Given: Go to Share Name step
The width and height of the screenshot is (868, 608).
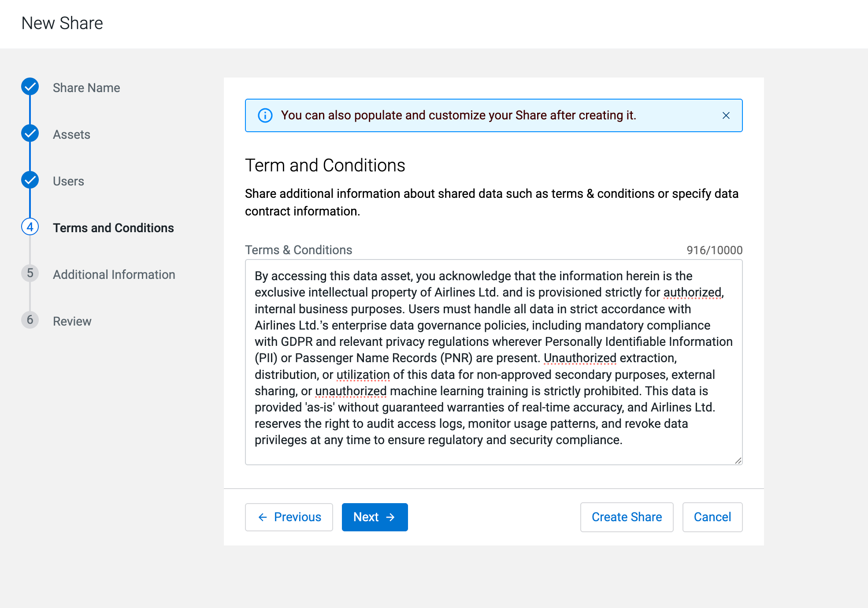Looking at the screenshot, I should tap(86, 88).
